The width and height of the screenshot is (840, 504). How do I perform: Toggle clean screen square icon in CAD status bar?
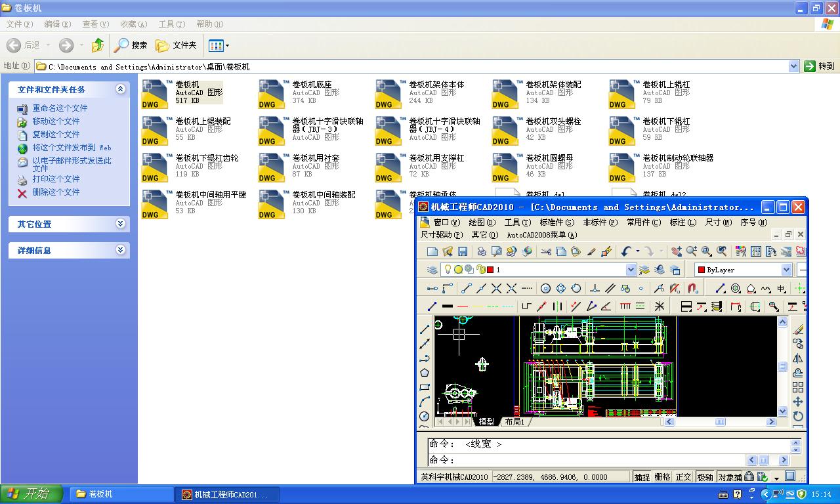pyautogui.click(x=790, y=476)
